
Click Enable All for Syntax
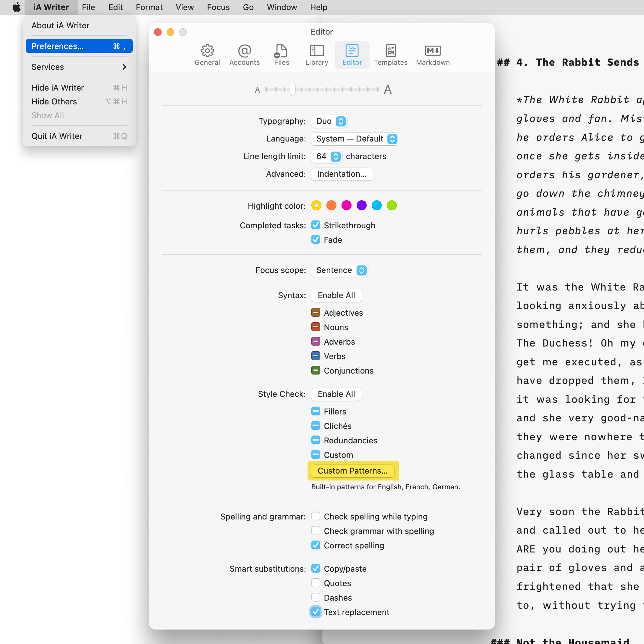tap(336, 295)
